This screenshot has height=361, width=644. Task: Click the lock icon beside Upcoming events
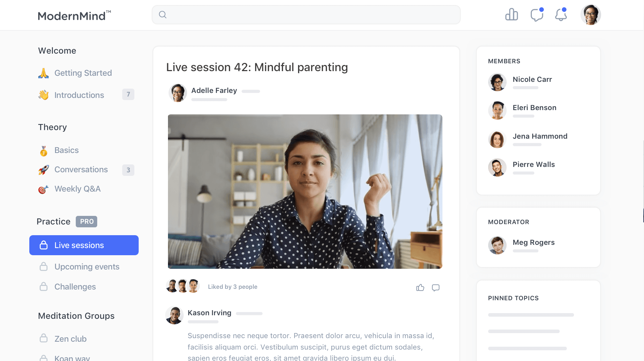coord(44,266)
